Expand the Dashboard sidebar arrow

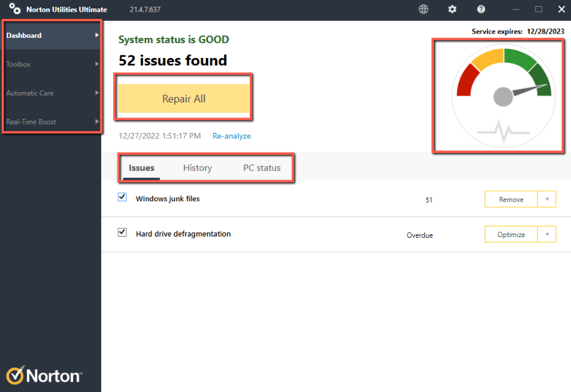[x=97, y=35]
